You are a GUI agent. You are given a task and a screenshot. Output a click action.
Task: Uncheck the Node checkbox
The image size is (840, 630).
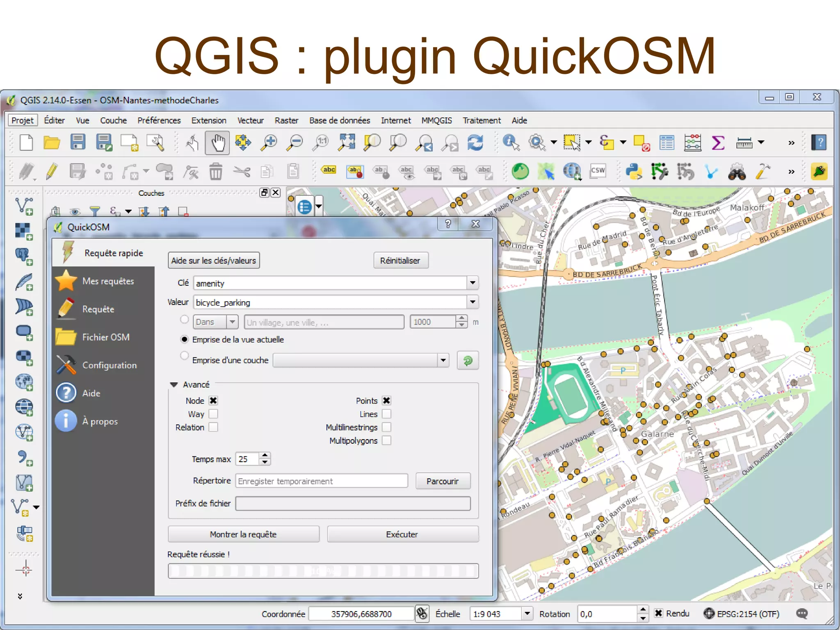(213, 401)
